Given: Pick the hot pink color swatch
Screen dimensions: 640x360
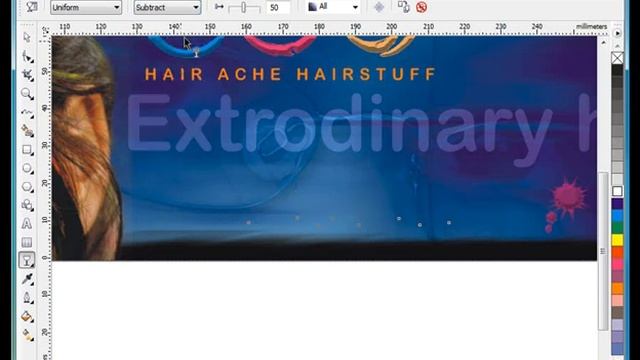Looking at the screenshot, I should [x=618, y=264].
